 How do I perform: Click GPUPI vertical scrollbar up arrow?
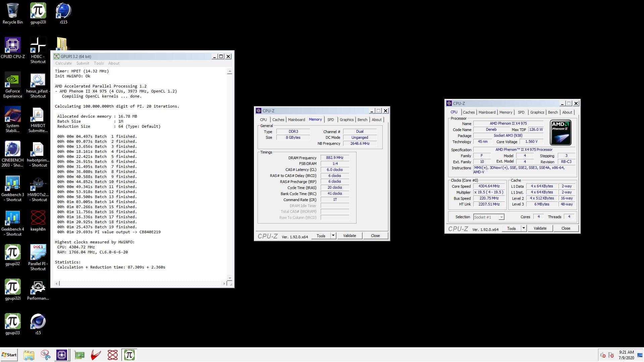click(x=230, y=71)
